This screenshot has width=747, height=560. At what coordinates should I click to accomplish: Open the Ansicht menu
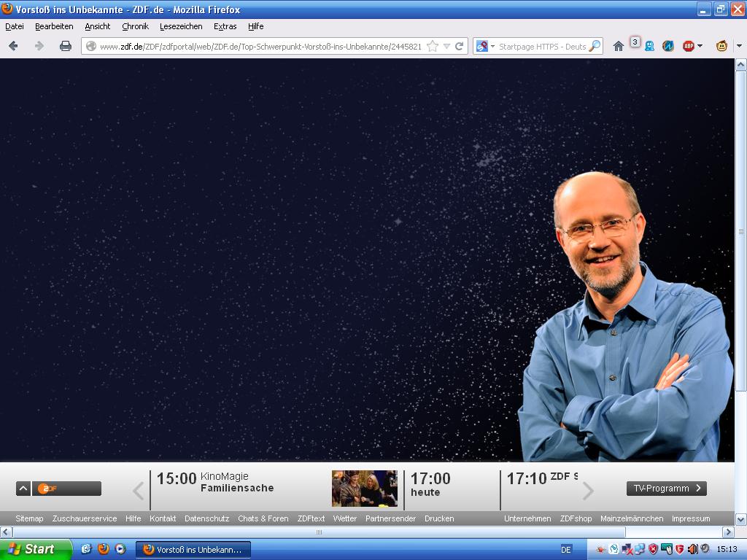pyautogui.click(x=97, y=26)
